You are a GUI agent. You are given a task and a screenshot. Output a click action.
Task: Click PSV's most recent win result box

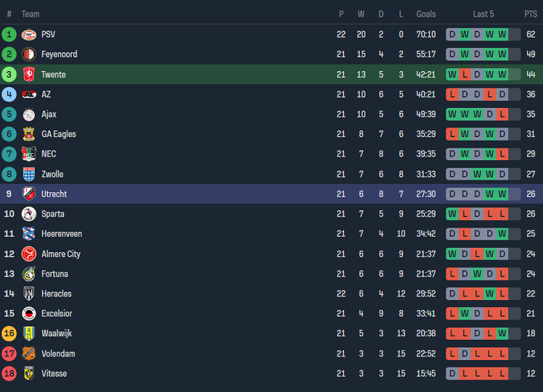(502, 34)
